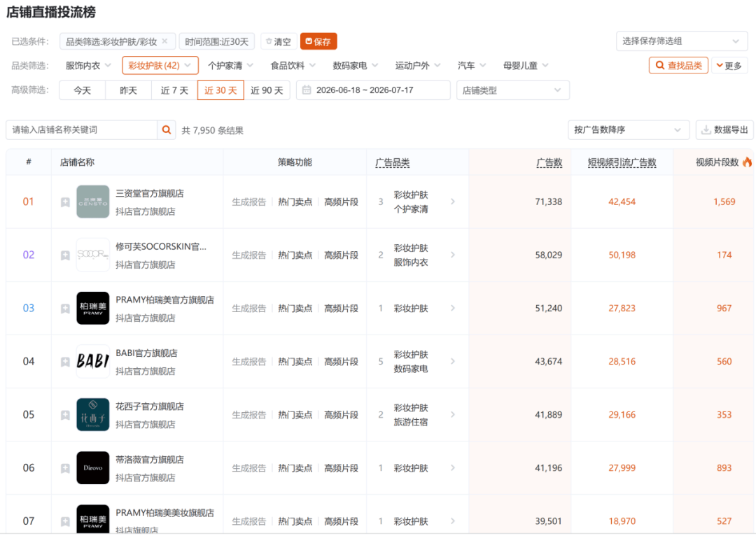Bookmark 蒂洛薇官方旗舰店 with flag icon
Image resolution: width=756 pixels, height=536 pixels.
coord(65,469)
